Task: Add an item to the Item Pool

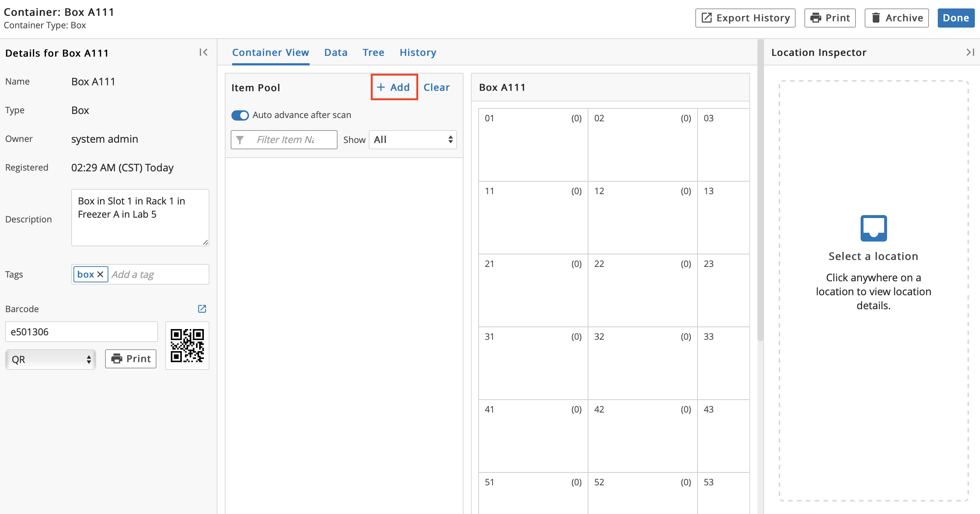Action: coord(394,87)
